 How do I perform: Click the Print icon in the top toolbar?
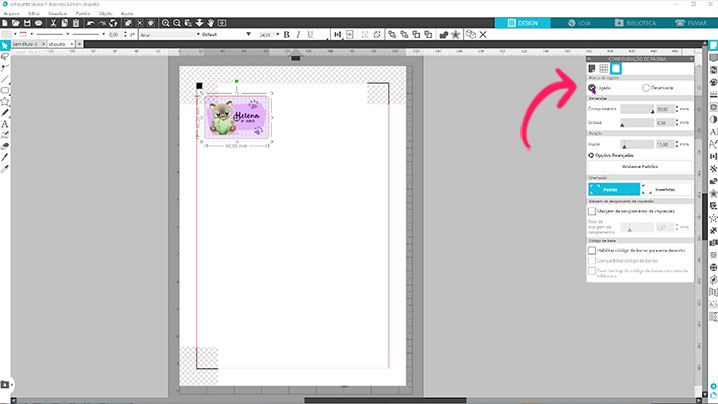coord(38,23)
